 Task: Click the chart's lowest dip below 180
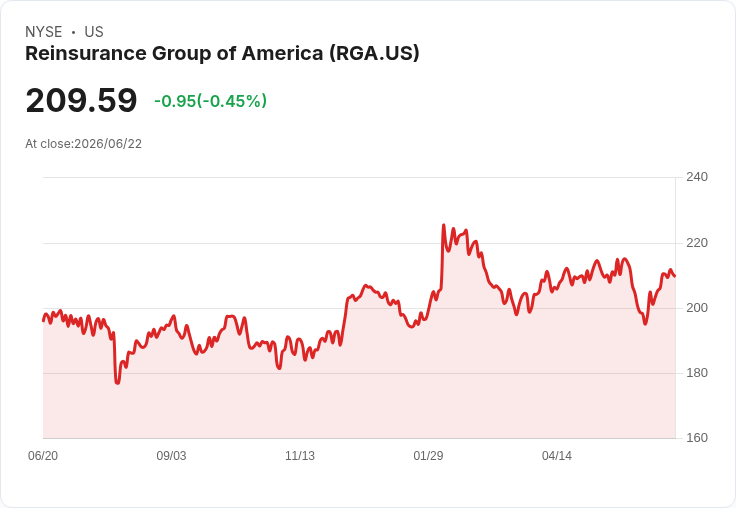click(x=117, y=383)
